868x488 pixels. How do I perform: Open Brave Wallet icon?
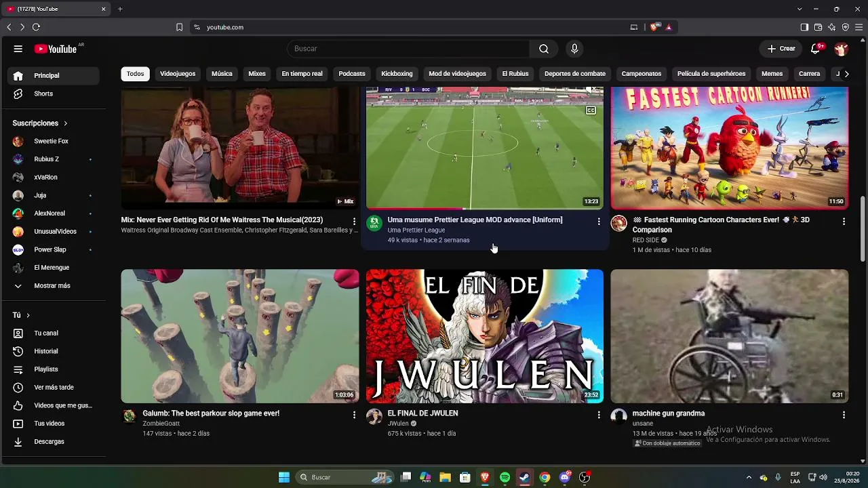(x=818, y=27)
